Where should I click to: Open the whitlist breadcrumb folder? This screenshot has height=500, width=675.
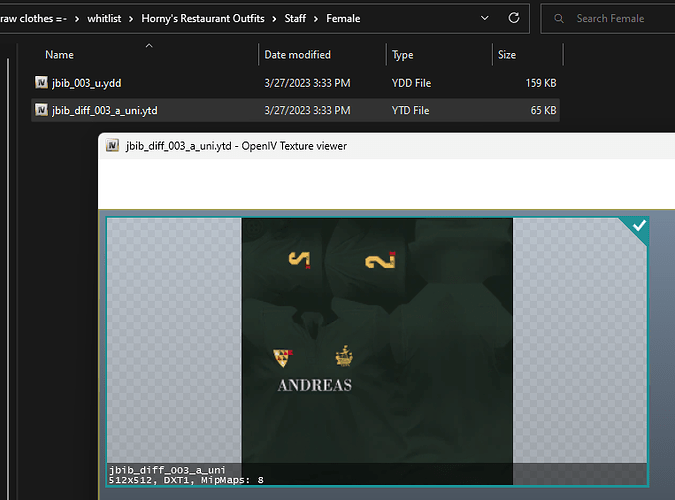tap(104, 19)
